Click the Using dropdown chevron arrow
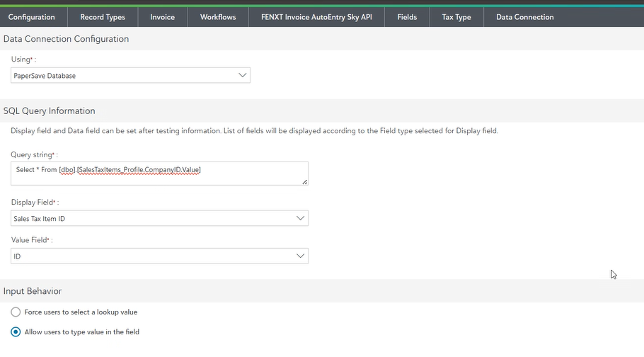The width and height of the screenshot is (644, 357). 242,75
